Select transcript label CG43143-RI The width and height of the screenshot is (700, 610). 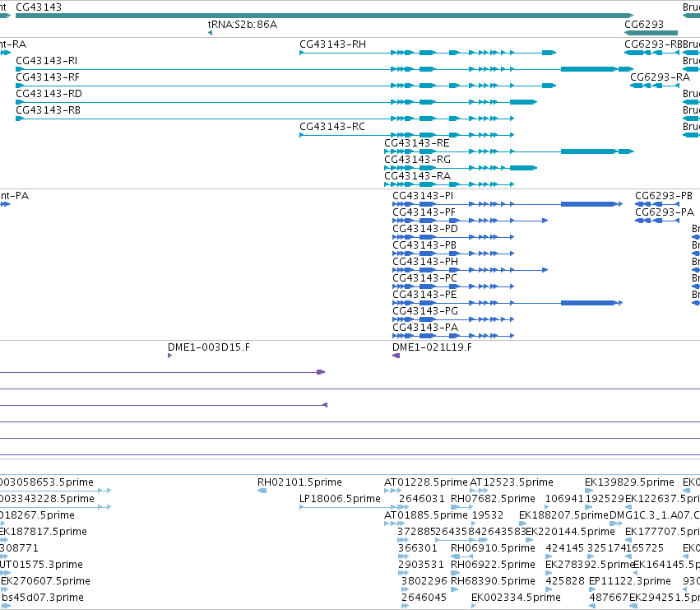[x=46, y=61]
